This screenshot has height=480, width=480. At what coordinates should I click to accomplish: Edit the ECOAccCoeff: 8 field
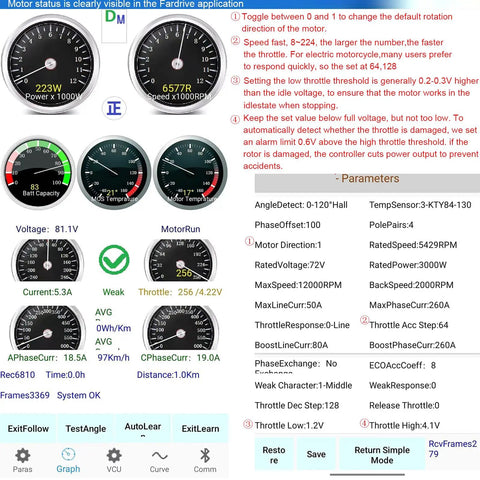pos(402,365)
